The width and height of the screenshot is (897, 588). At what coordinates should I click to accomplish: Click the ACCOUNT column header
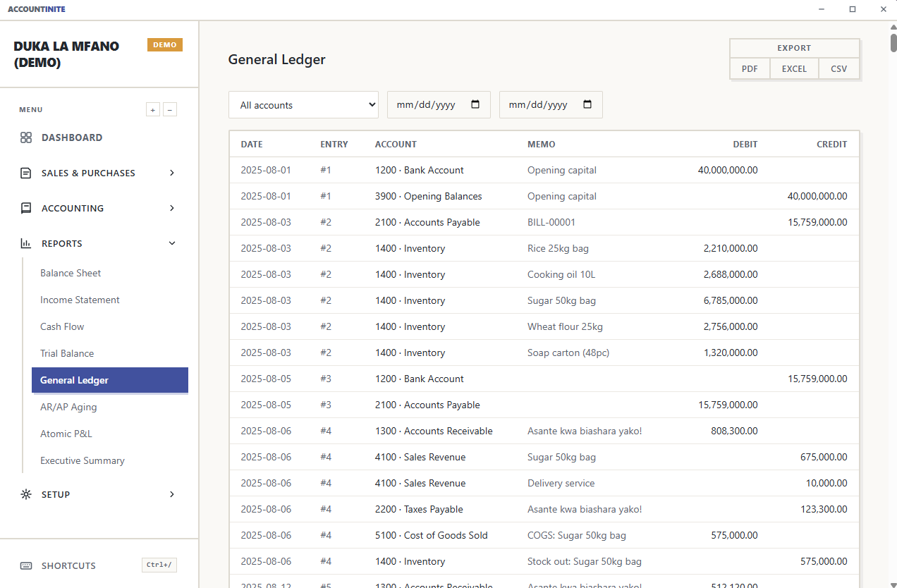(x=396, y=144)
